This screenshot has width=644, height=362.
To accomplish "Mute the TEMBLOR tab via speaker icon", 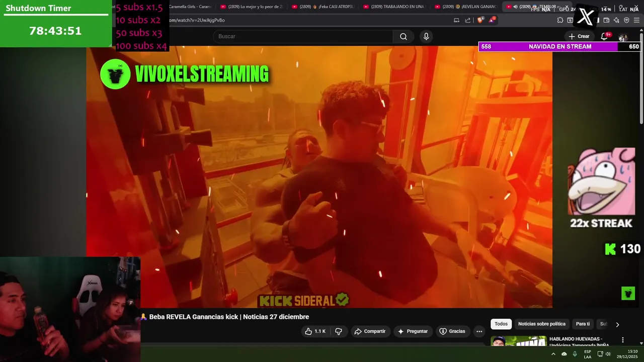I will (x=515, y=7).
